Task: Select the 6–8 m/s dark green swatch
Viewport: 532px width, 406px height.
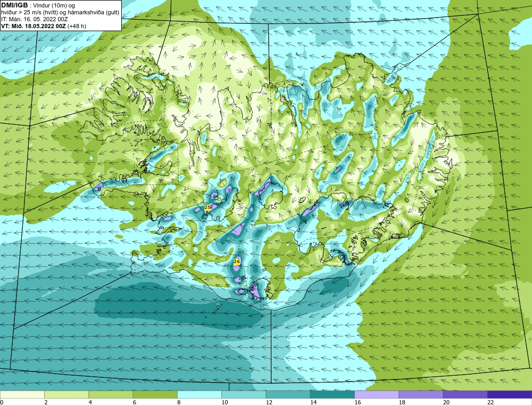Action: point(155,394)
